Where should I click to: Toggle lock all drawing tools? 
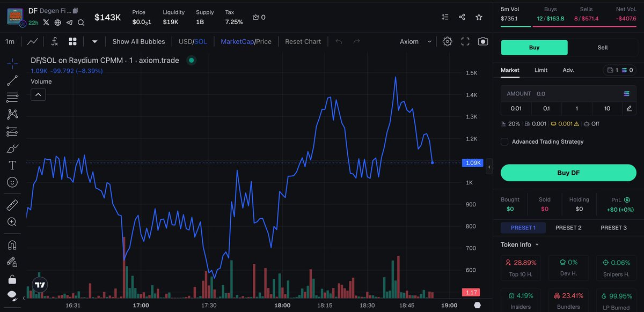click(x=12, y=279)
